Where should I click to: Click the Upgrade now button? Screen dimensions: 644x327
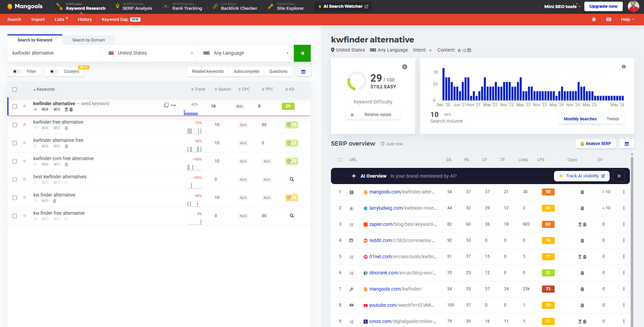click(603, 6)
